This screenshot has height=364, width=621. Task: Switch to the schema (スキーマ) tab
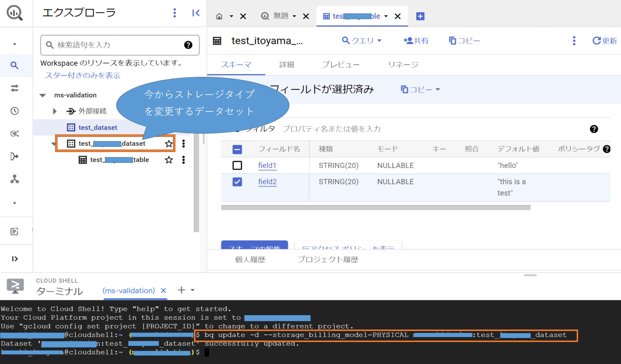[x=236, y=65]
